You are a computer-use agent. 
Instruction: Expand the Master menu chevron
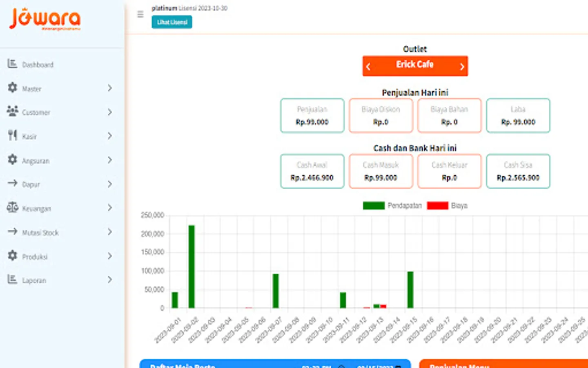pyautogui.click(x=109, y=88)
